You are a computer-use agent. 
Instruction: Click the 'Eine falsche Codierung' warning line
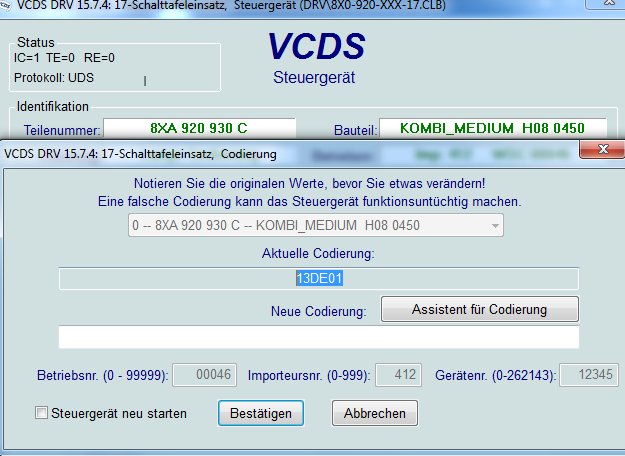(x=309, y=201)
